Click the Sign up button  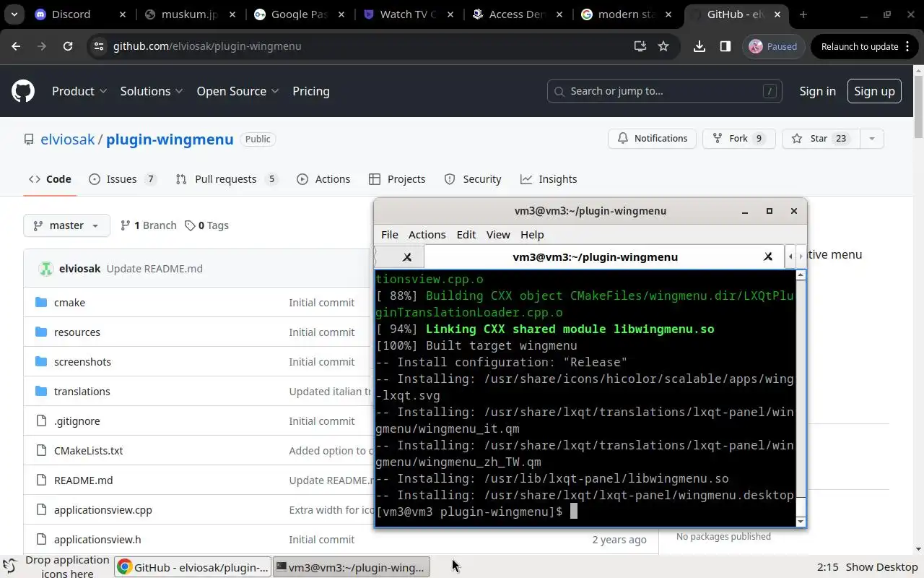click(x=874, y=91)
